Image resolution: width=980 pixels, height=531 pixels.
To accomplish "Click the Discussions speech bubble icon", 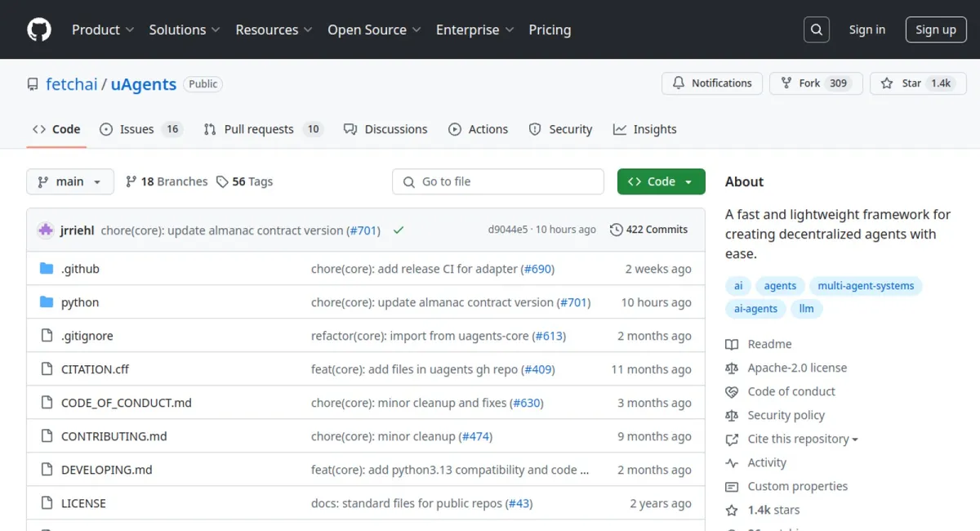I will coord(350,129).
